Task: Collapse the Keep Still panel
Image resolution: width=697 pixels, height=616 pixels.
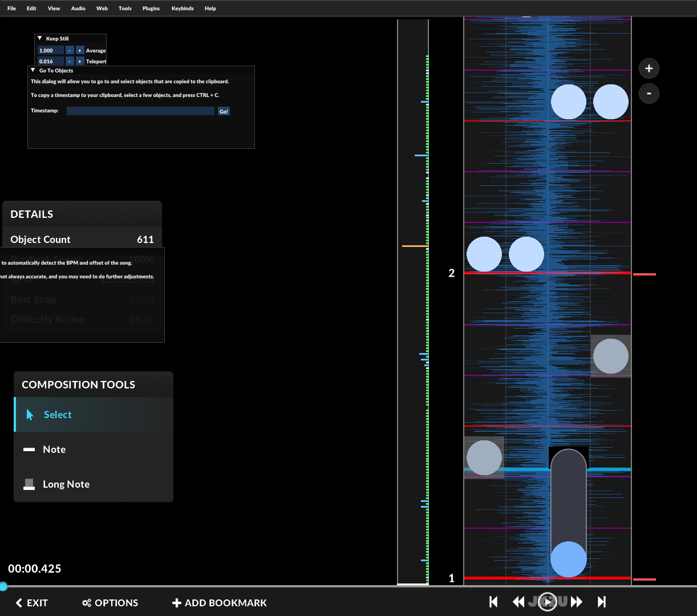Action: 40,39
